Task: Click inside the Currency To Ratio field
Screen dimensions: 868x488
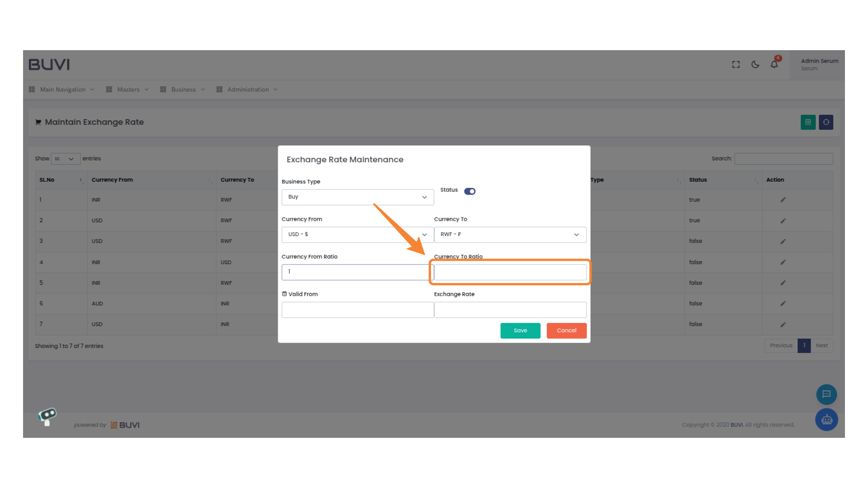Action: pyautogui.click(x=509, y=272)
